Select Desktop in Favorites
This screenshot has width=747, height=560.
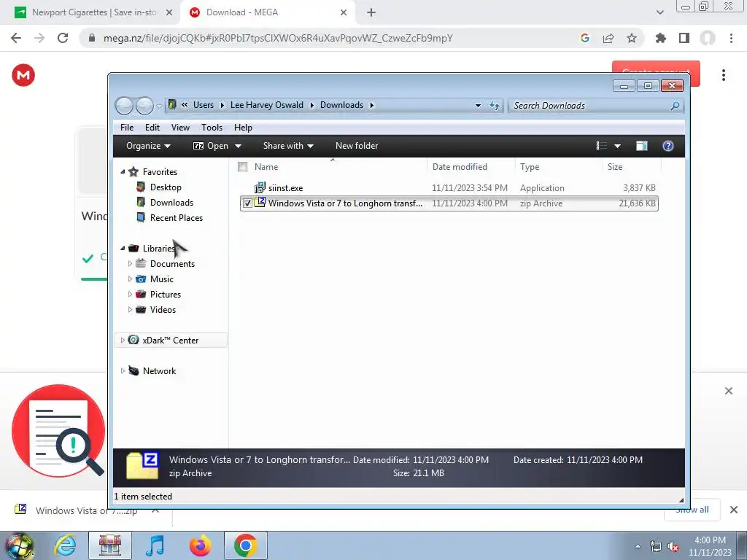(x=166, y=187)
